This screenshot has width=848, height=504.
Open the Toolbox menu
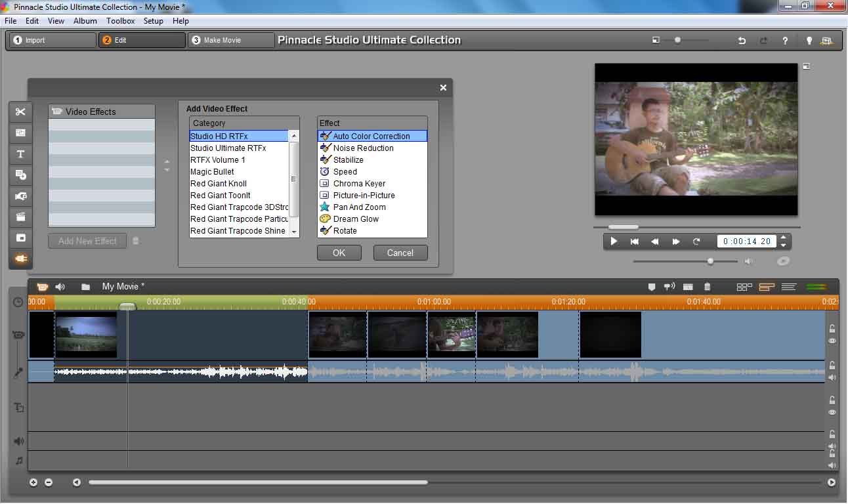121,21
